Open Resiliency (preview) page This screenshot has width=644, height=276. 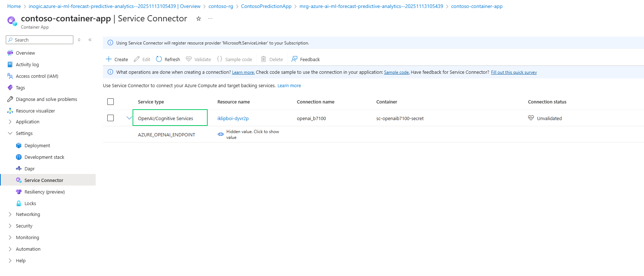click(x=44, y=192)
